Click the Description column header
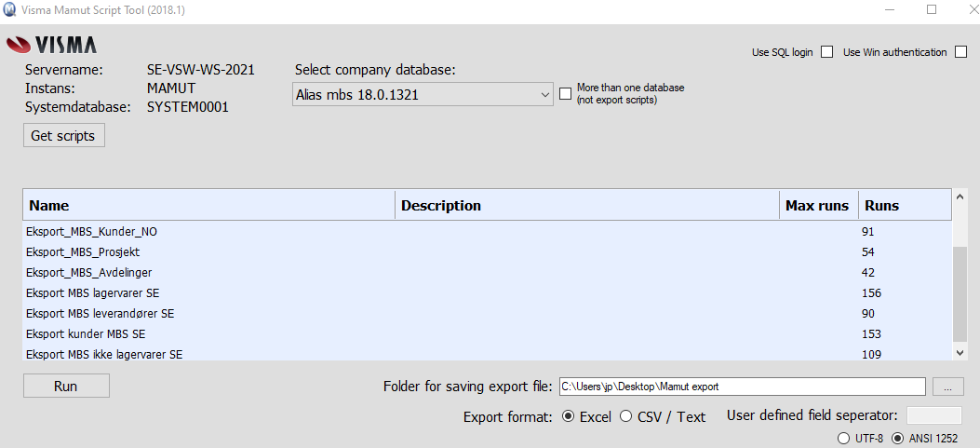This screenshot has height=448, width=980. [587, 205]
